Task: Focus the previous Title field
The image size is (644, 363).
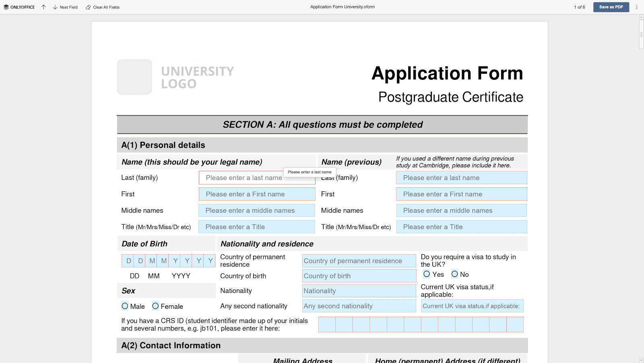Action: tap(462, 227)
